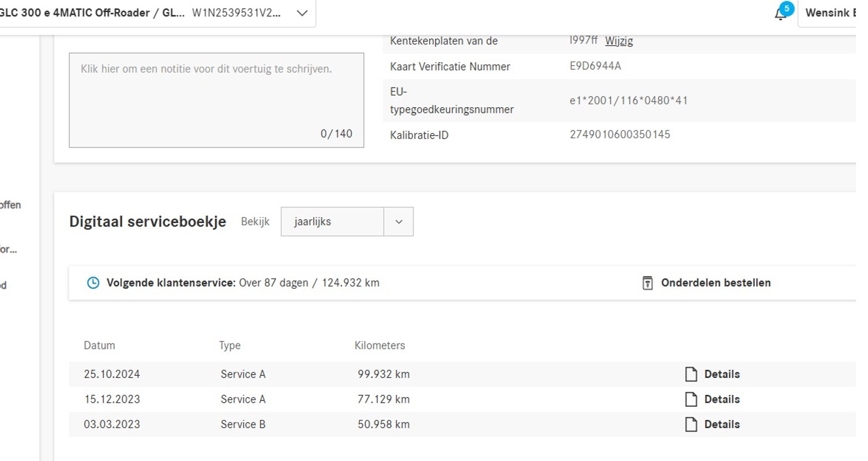Open the Wensink account menu
This screenshot has width=868, height=461.
pyautogui.click(x=831, y=13)
